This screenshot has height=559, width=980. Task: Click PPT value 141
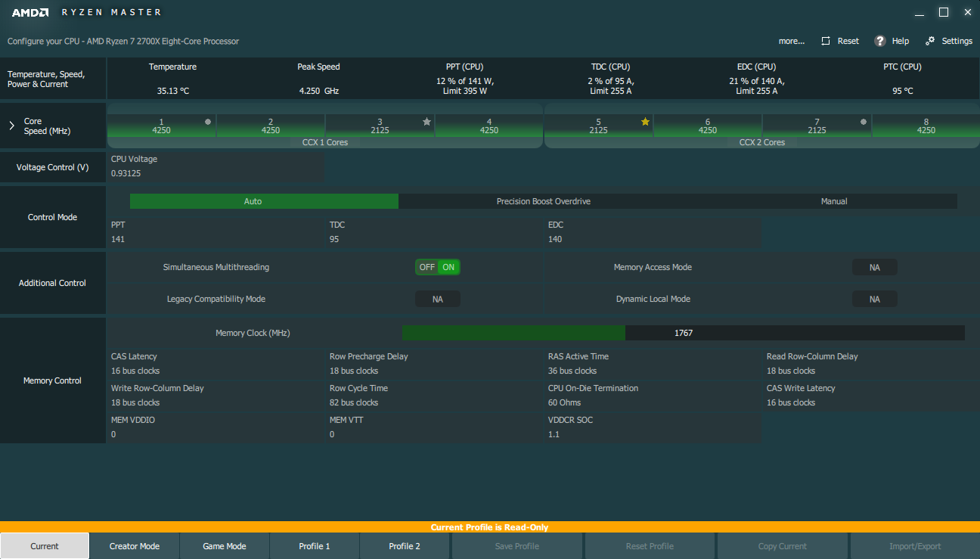coord(118,239)
